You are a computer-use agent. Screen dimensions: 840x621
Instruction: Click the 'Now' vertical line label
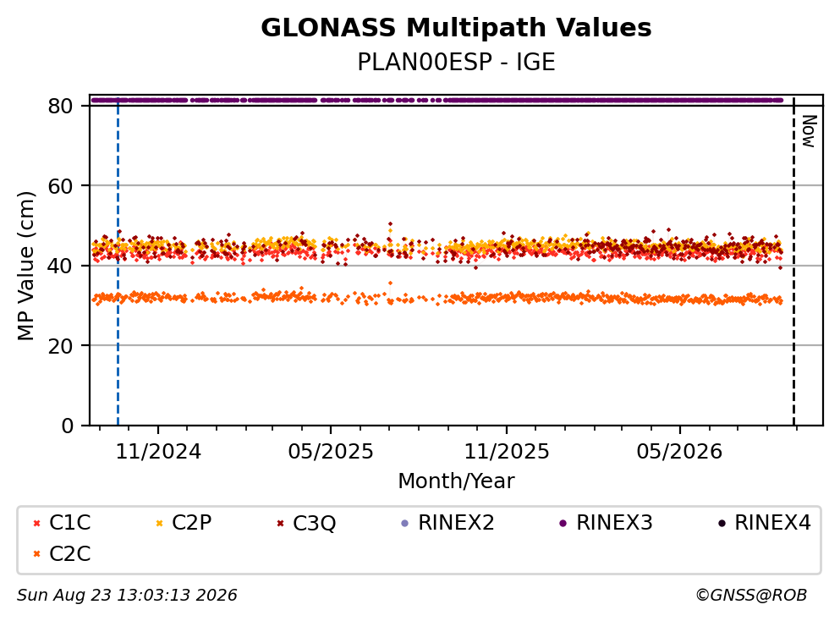tap(809, 131)
